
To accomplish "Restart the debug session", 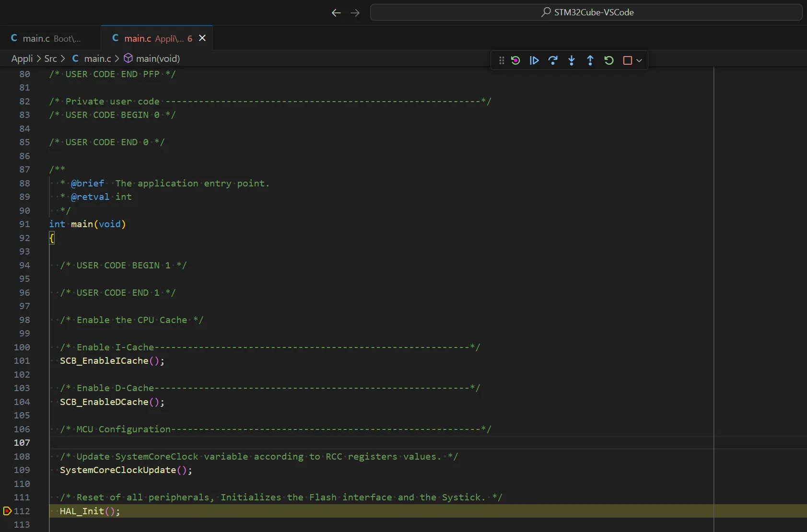I will pyautogui.click(x=608, y=60).
